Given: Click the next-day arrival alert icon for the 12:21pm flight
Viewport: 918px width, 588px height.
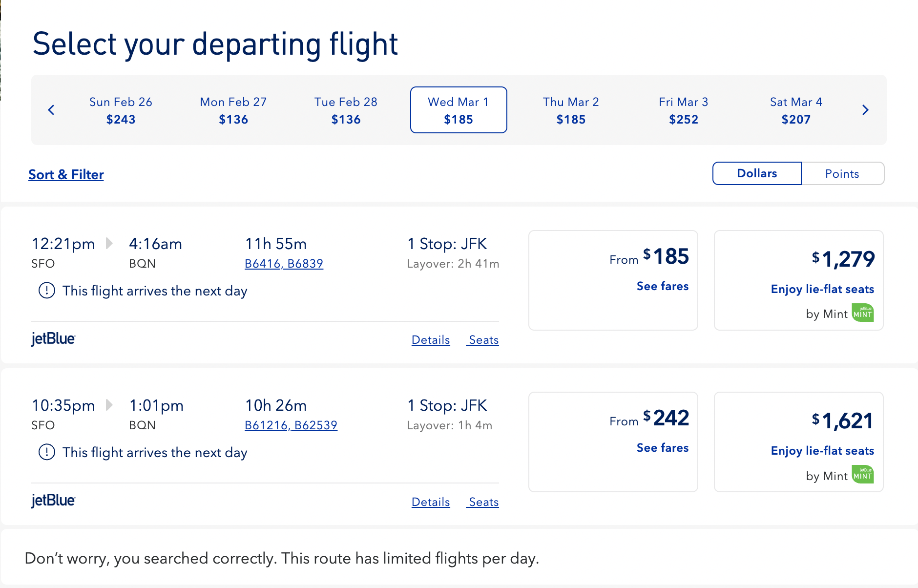Looking at the screenshot, I should [47, 291].
